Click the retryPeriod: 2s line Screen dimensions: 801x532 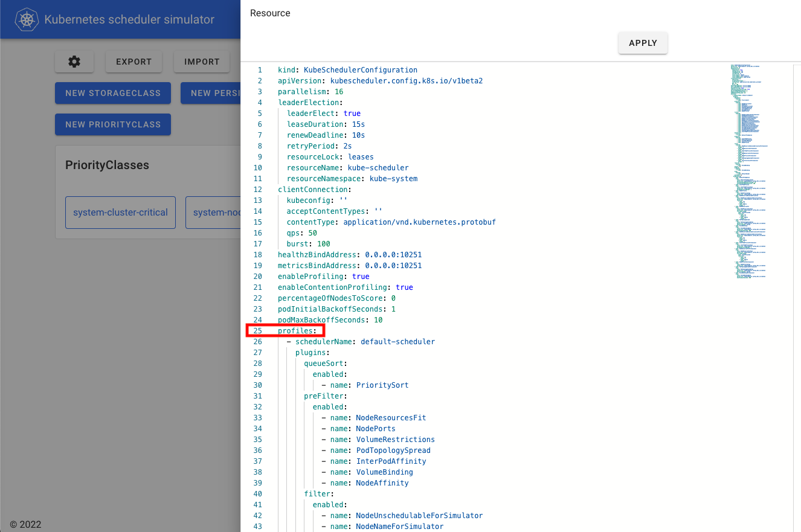point(320,146)
